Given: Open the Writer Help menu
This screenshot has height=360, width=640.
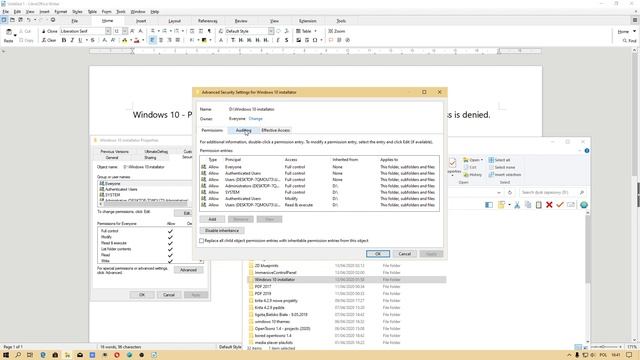Looking at the screenshot, I should click(x=154, y=12).
